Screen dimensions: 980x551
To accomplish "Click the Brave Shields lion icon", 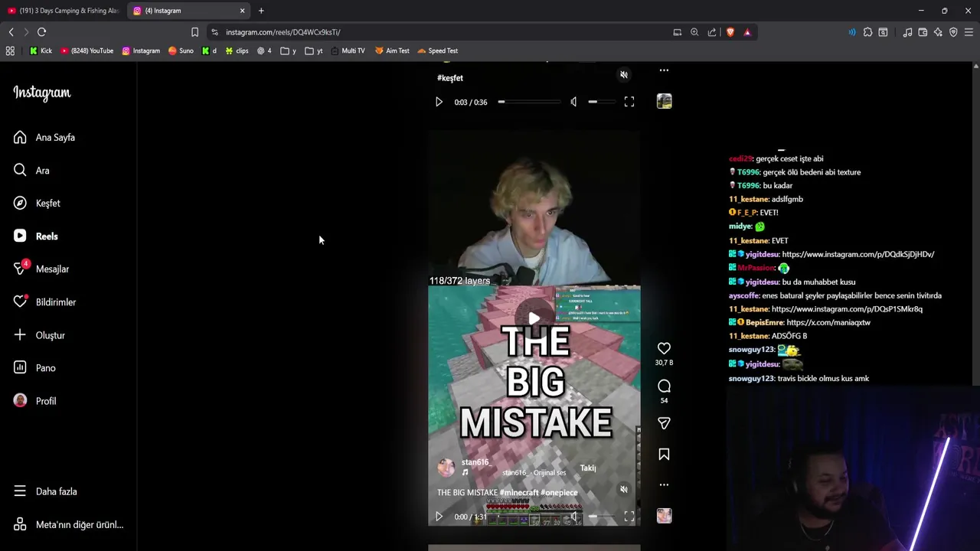I will 730,32.
